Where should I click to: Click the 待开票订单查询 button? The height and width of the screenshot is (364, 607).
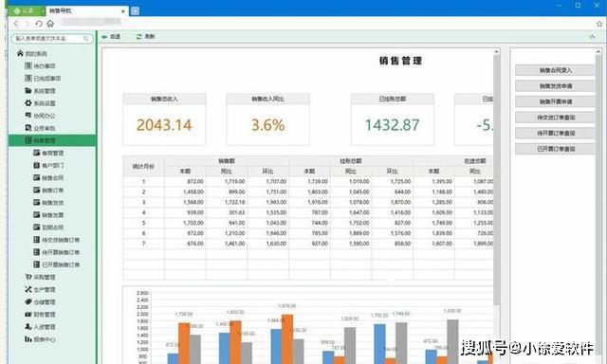pos(555,133)
